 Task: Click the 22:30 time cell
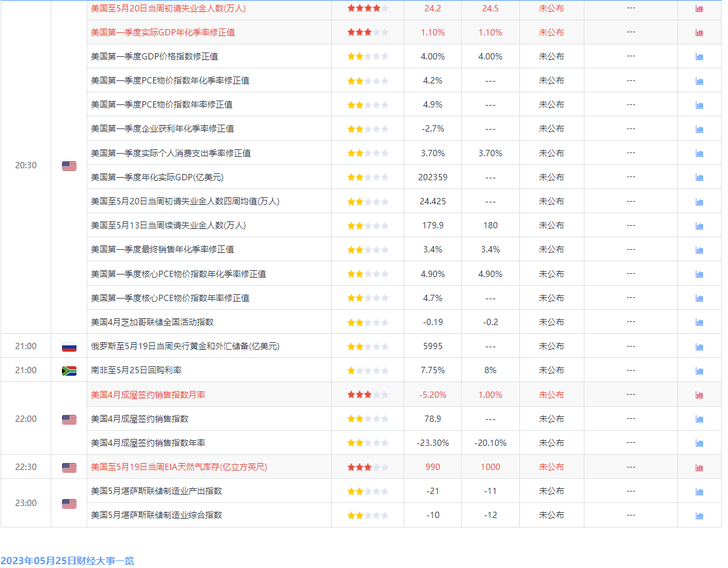tap(25, 467)
